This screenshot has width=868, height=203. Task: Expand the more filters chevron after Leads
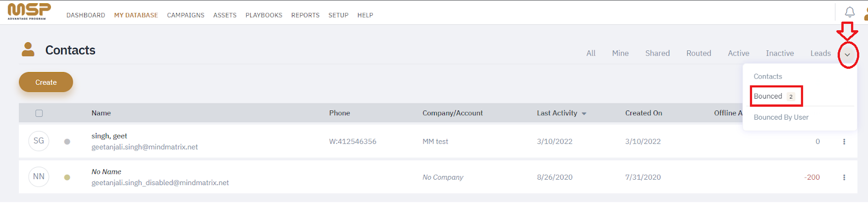pyautogui.click(x=847, y=54)
